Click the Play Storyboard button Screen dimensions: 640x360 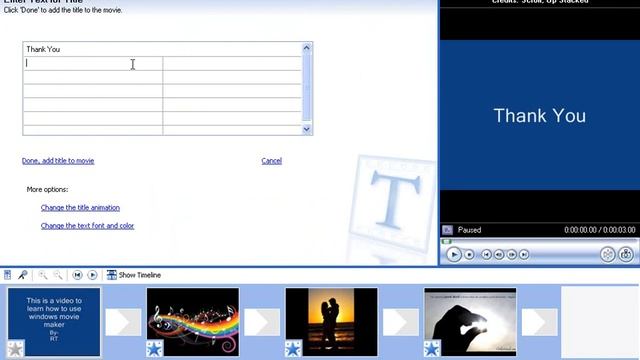[x=93, y=275]
